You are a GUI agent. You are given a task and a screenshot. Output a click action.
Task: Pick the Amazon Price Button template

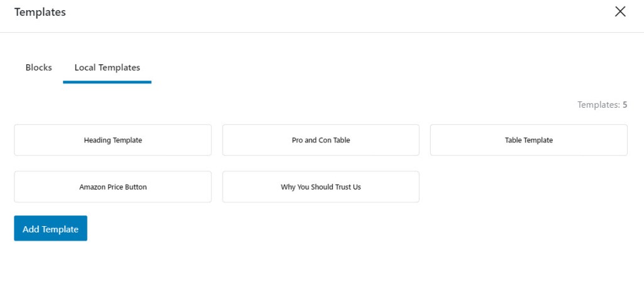click(113, 187)
